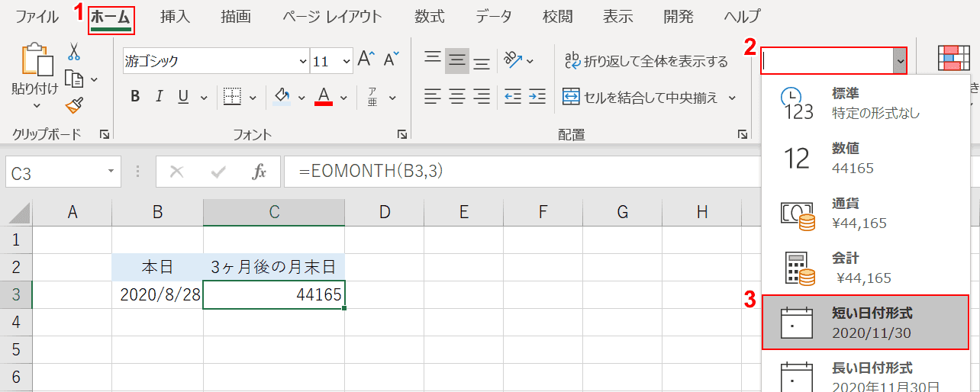Screen dimensions: 980x392
Task: Open the font name 游ゴシック dropdown
Action: (302, 62)
